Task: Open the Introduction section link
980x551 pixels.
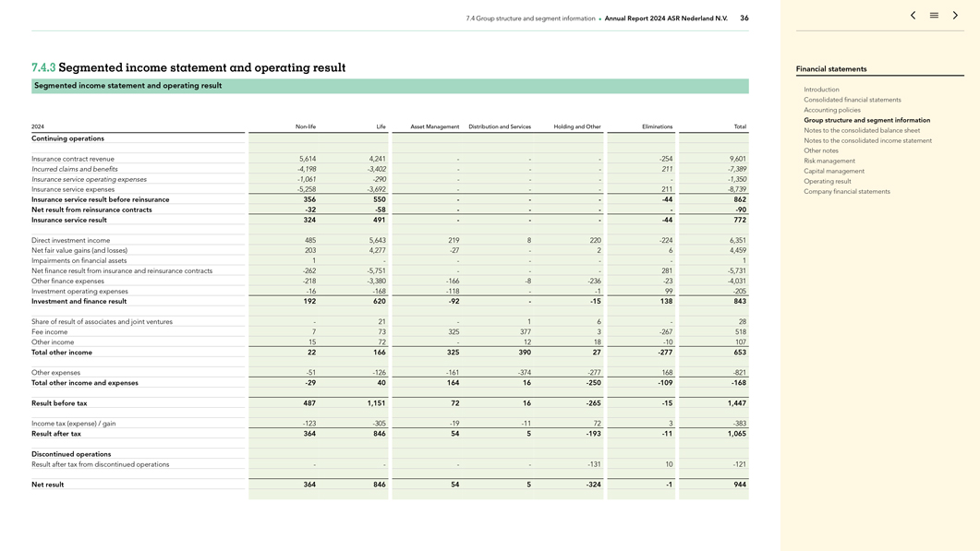Action: coord(821,90)
